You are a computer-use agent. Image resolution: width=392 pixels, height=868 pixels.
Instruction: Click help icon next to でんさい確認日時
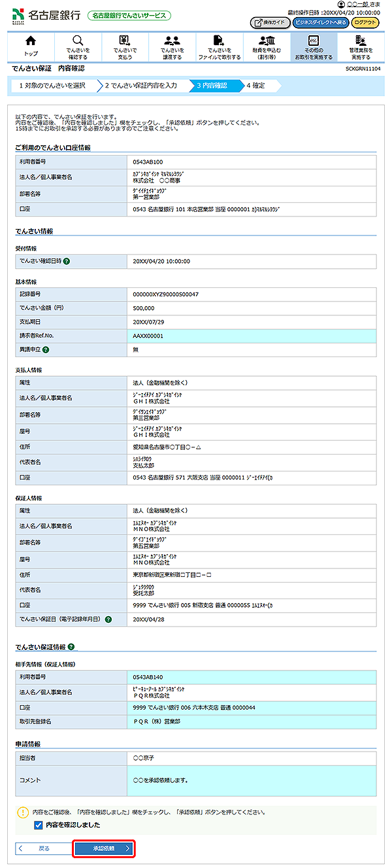[67, 262]
